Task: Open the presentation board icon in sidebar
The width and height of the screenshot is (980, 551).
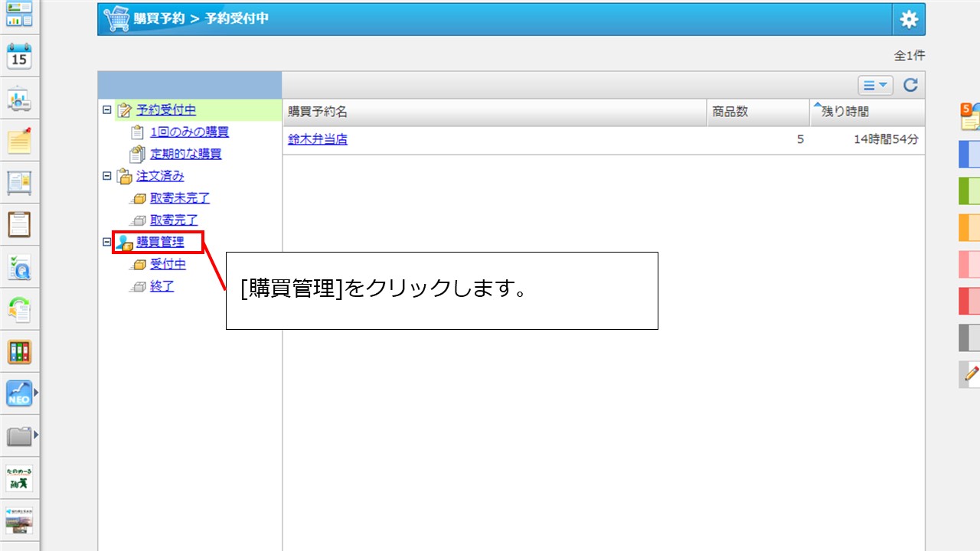Action: 19,99
